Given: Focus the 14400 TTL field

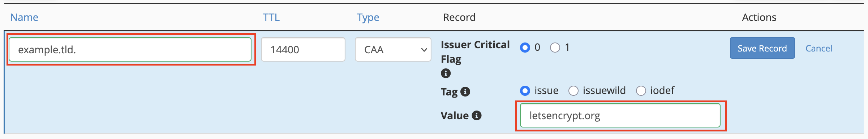Looking at the screenshot, I should pos(303,49).
